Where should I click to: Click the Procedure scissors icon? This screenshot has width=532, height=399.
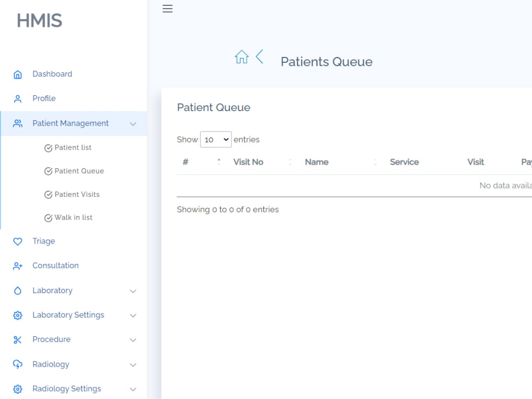coord(18,339)
